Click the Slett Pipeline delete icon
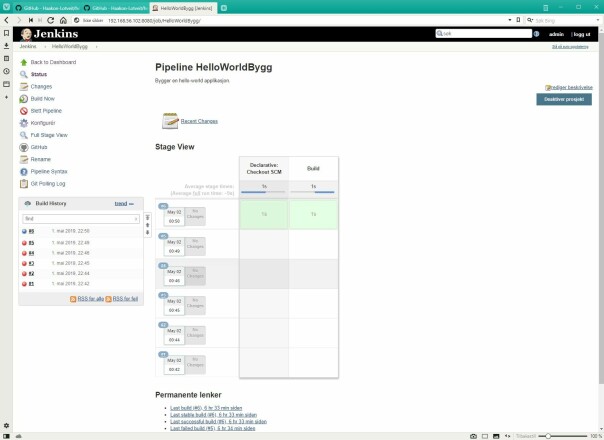The height and width of the screenshot is (440, 604). (x=24, y=111)
